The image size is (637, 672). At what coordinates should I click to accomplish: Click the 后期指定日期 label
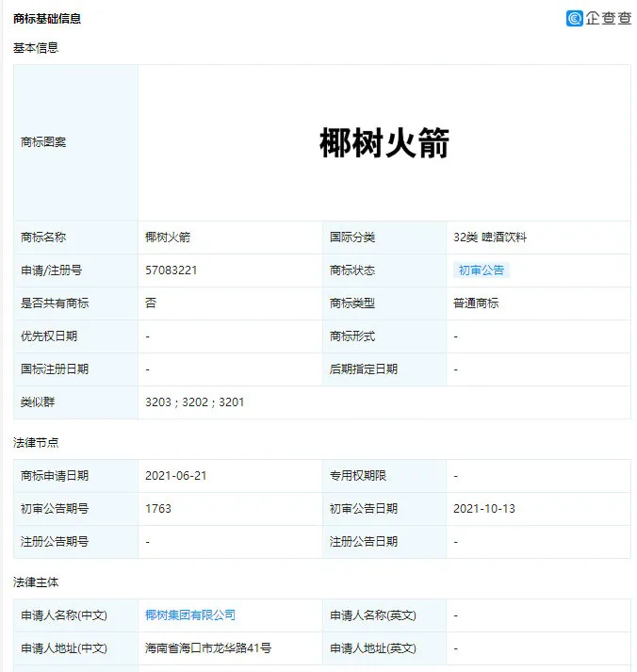tap(364, 369)
